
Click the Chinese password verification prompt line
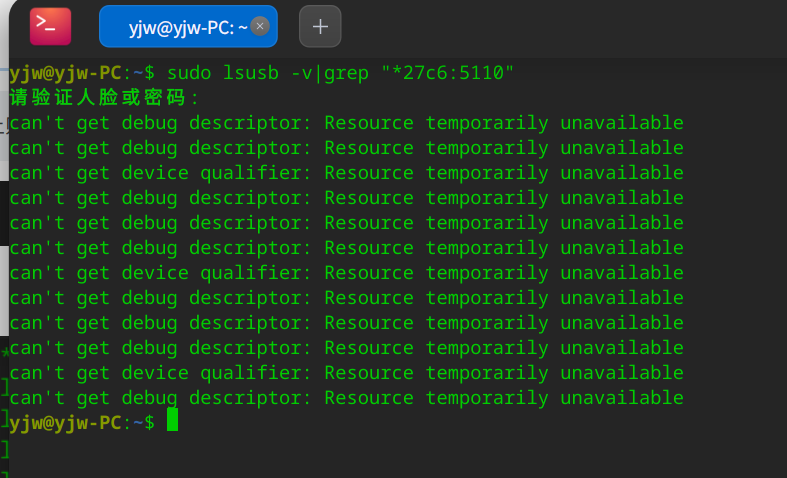[104, 98]
